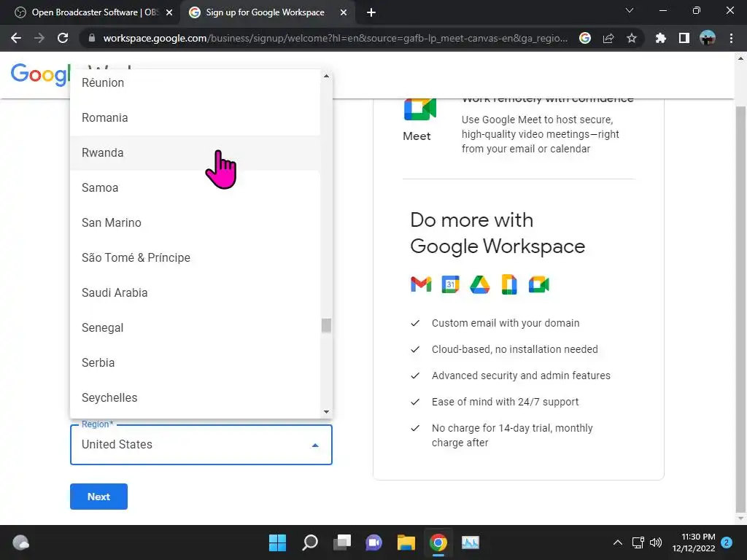Viewport: 747px width, 560px height.
Task: Open Task View on taskbar
Action: tap(342, 542)
